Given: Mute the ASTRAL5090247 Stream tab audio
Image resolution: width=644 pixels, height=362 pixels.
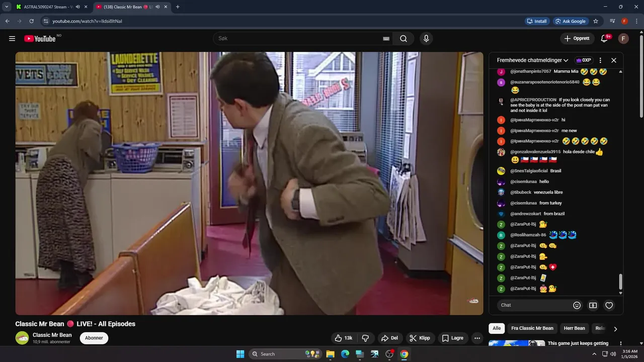Looking at the screenshot, I should tap(78, 7).
